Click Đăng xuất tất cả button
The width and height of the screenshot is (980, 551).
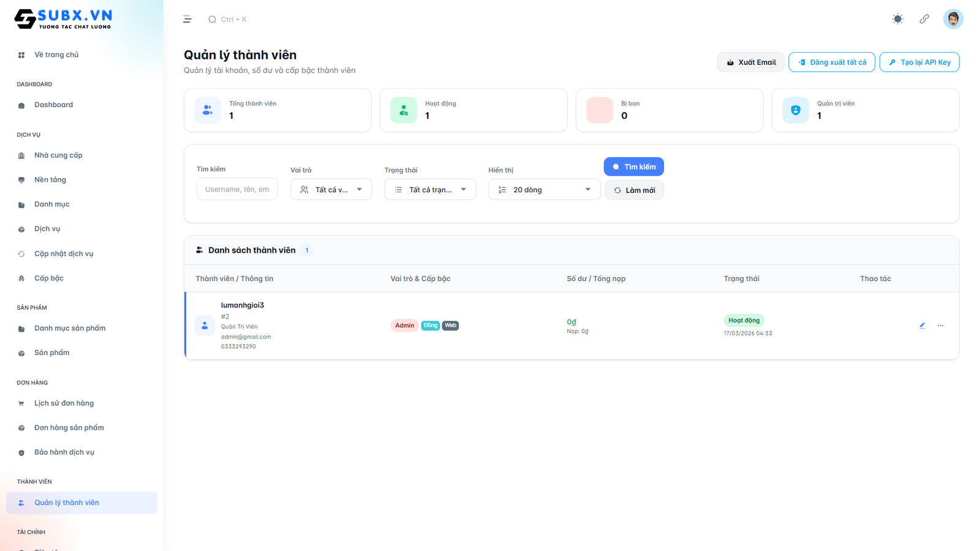831,62
